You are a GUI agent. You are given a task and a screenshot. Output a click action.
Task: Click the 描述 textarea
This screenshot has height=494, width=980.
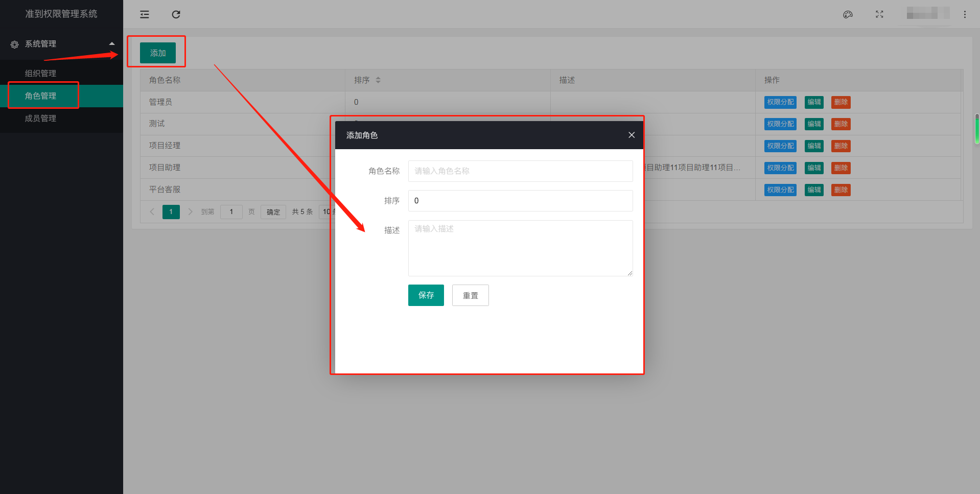pos(520,248)
